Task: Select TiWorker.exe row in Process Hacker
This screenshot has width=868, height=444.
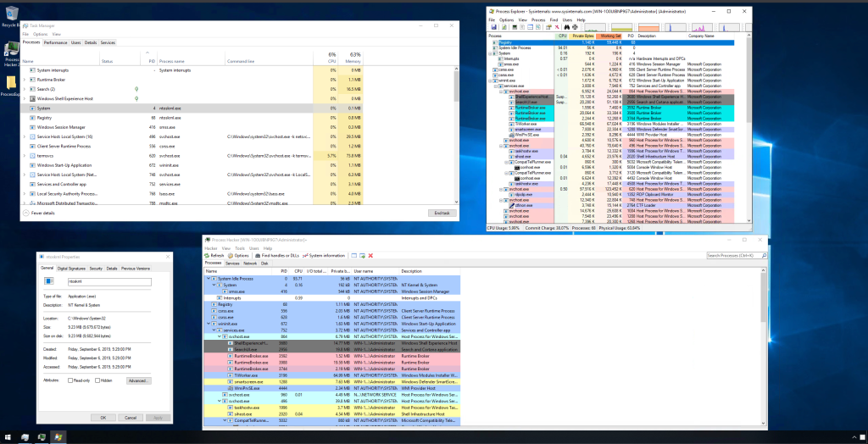Action: 331,375
